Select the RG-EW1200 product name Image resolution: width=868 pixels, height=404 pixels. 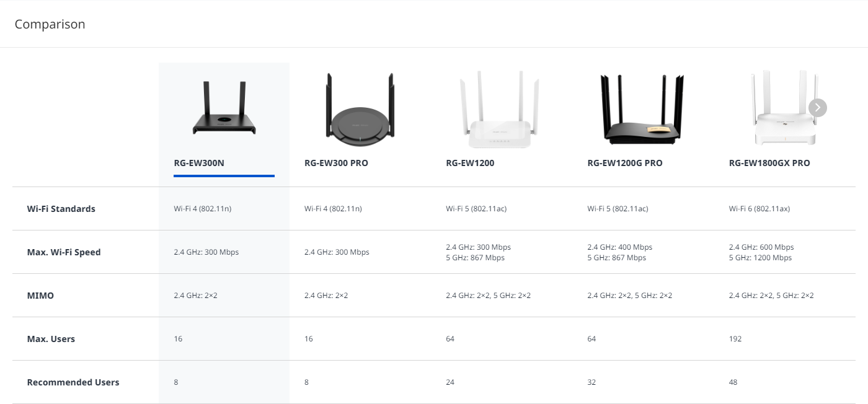(x=470, y=164)
